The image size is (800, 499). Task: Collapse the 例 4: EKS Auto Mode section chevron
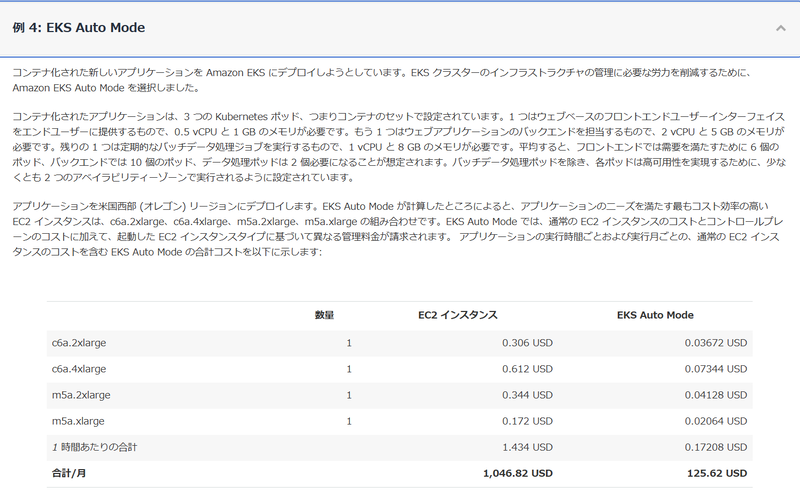coord(781,28)
